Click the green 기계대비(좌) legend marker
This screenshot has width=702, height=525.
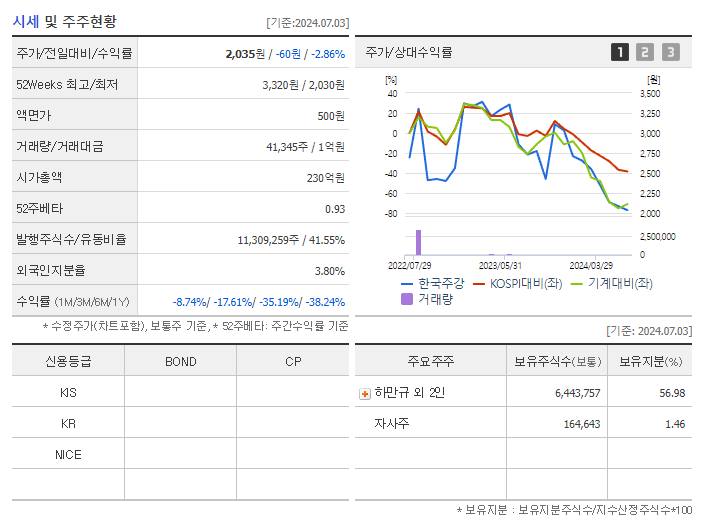coord(577,284)
